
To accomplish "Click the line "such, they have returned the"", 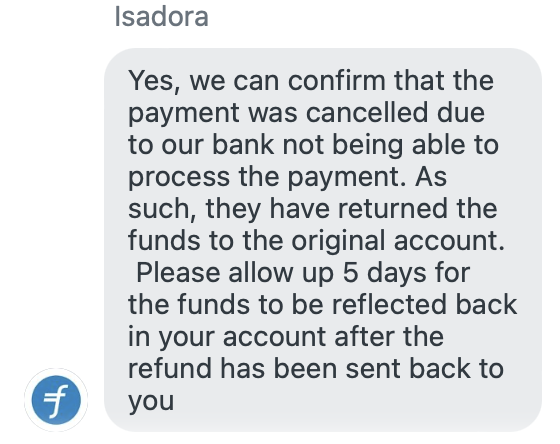I will click(312, 209).
